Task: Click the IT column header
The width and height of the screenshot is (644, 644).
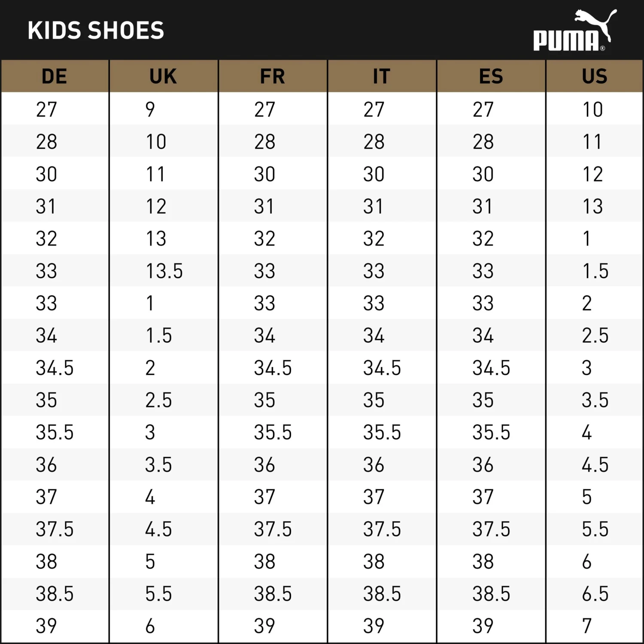Action: coord(381,76)
